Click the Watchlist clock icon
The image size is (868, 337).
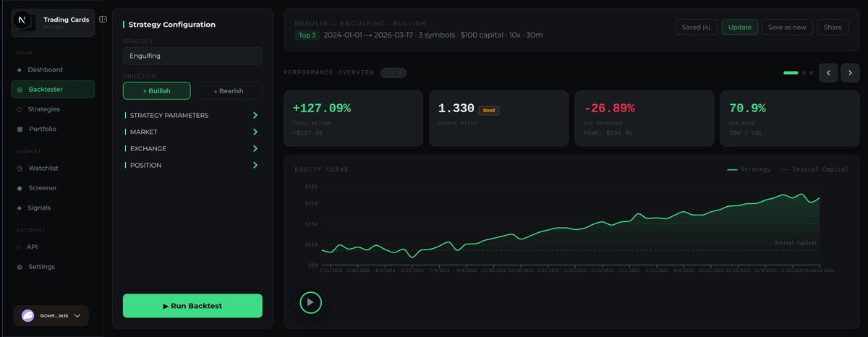[x=20, y=168]
